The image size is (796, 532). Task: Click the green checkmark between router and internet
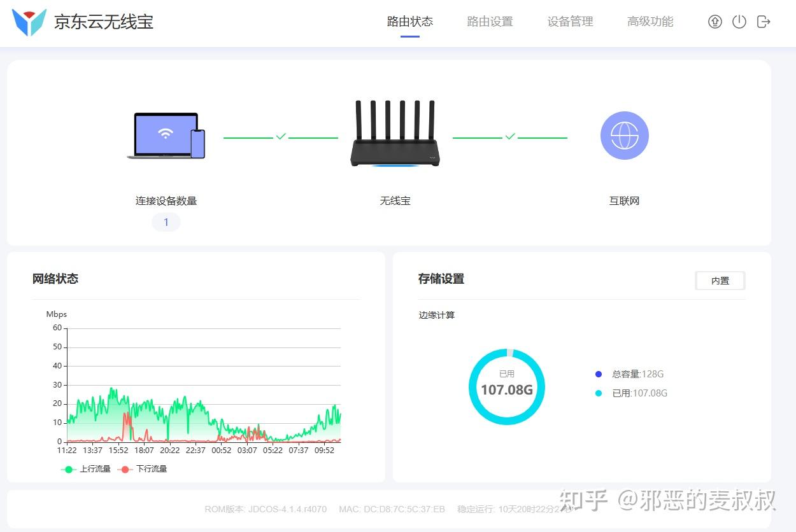(509, 136)
